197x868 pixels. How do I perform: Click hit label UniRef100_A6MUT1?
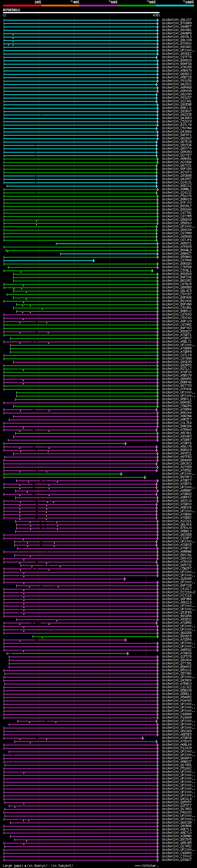coord(176,244)
